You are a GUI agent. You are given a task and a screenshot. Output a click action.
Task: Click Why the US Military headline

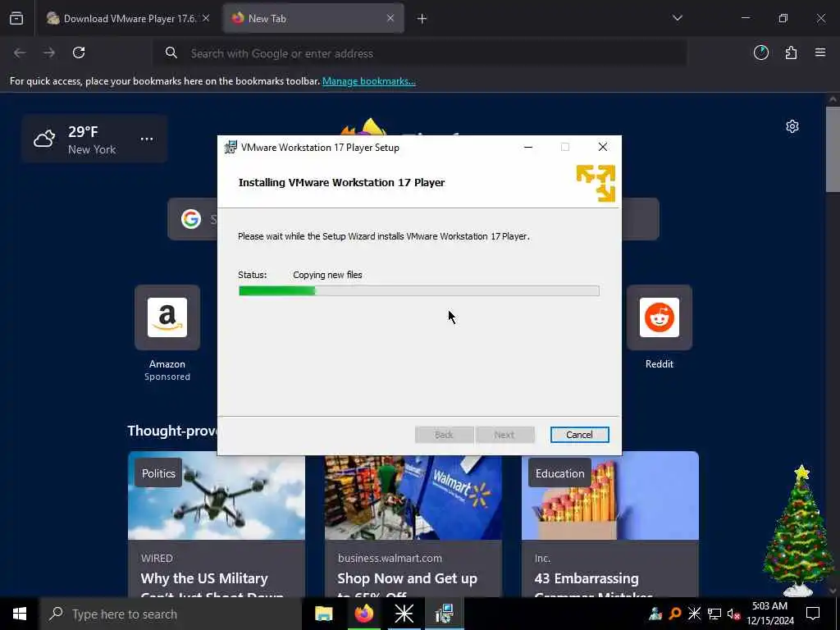pyautogui.click(x=204, y=578)
